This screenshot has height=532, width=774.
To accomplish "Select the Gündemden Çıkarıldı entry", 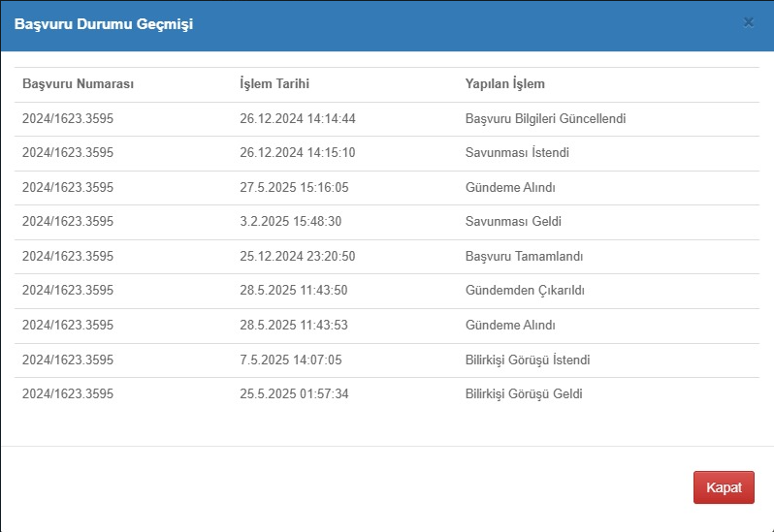I will point(525,291).
